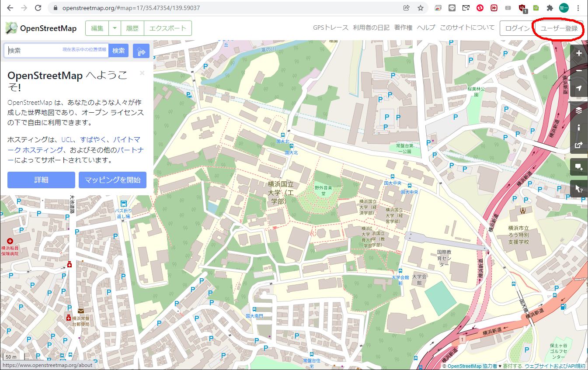Expand the dropdown arrow next to 編集

pos(115,28)
